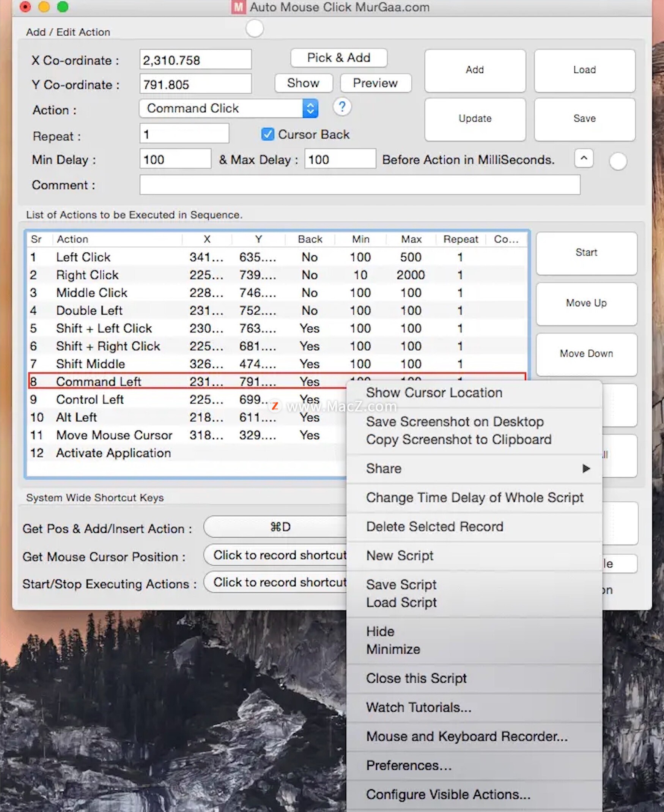Select row 3 'Middle Click' in list

[x=277, y=293]
